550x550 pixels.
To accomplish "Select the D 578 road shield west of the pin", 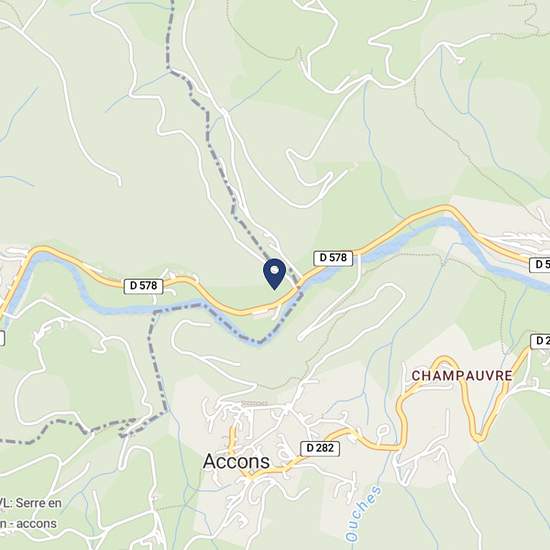I will click(x=144, y=286).
